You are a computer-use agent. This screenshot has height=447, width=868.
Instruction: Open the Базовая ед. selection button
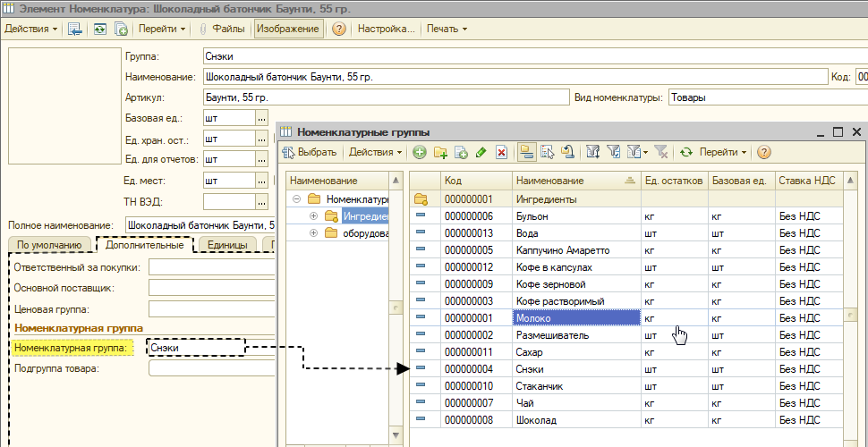tap(262, 118)
